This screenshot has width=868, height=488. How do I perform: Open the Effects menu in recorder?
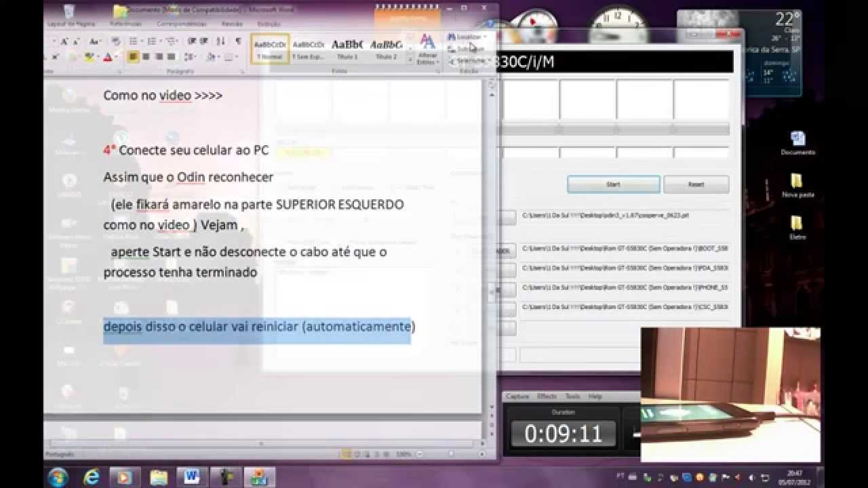[547, 396]
